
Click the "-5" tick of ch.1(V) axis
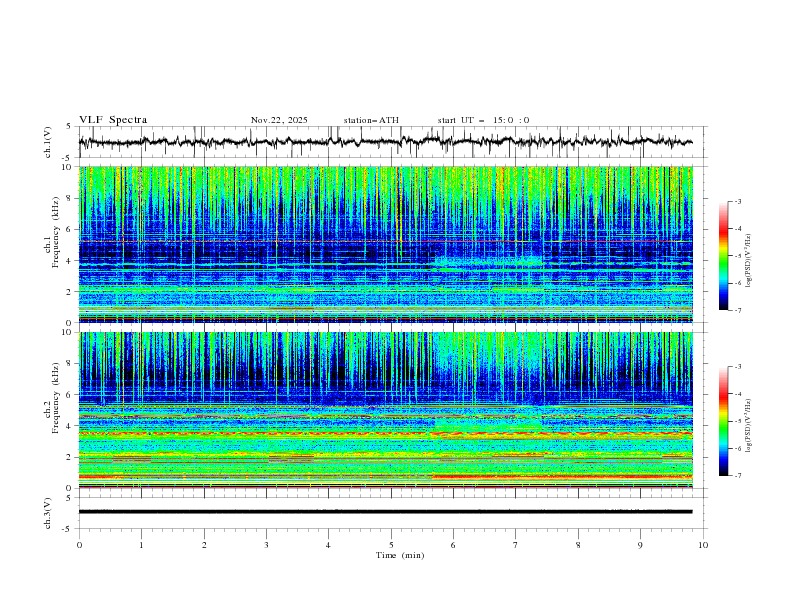click(68, 158)
